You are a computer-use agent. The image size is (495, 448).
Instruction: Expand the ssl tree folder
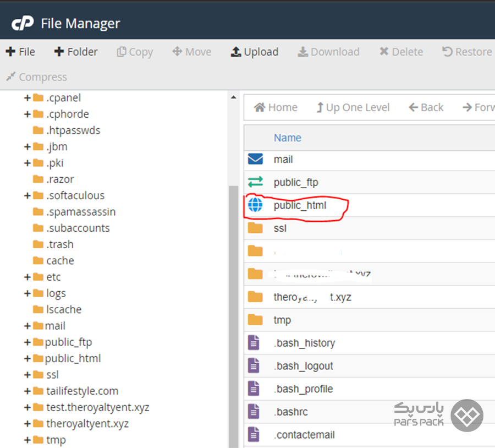(28, 375)
